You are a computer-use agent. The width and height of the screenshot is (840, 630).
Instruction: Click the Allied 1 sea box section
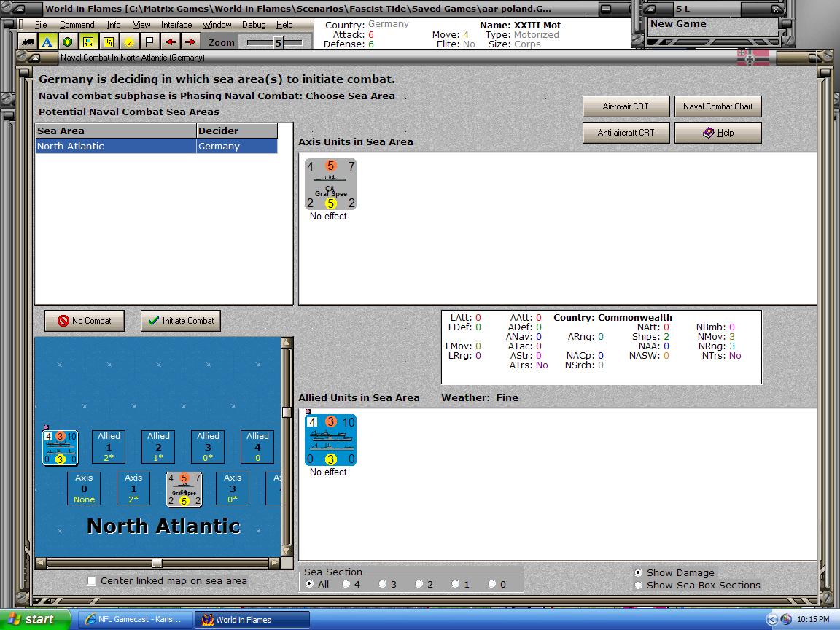[x=109, y=447]
